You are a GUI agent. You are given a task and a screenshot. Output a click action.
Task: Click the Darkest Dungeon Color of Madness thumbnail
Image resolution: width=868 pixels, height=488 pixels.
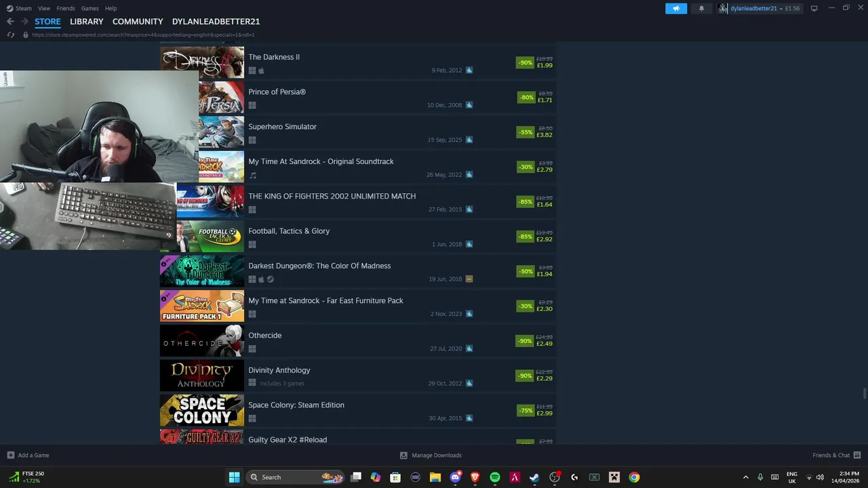(202, 271)
